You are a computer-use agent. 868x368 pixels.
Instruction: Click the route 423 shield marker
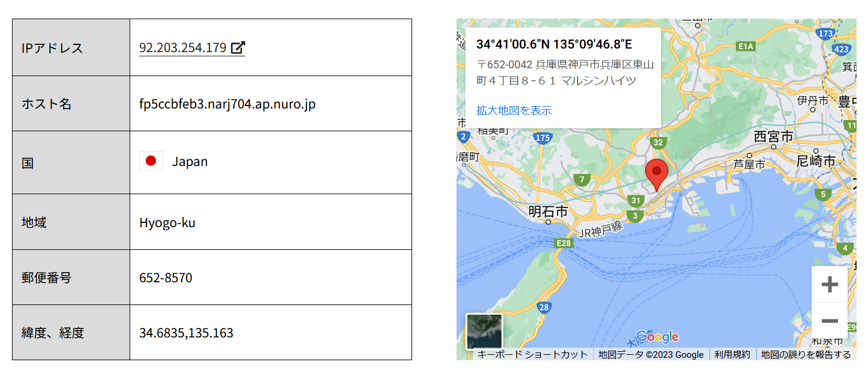[x=841, y=49]
